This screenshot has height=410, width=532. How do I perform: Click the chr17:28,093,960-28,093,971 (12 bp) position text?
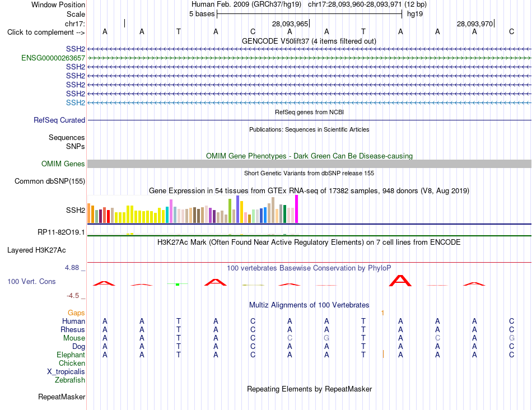pyautogui.click(x=367, y=4)
